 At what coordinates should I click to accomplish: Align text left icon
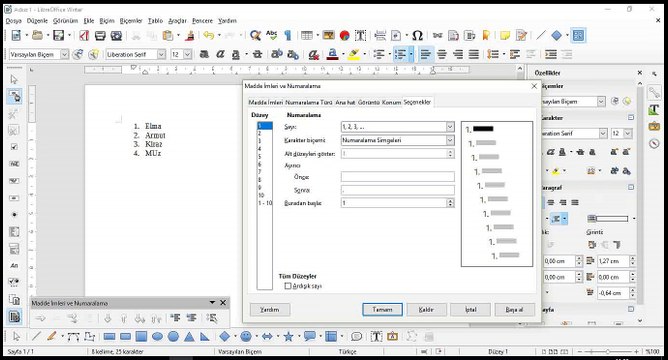tap(425, 55)
